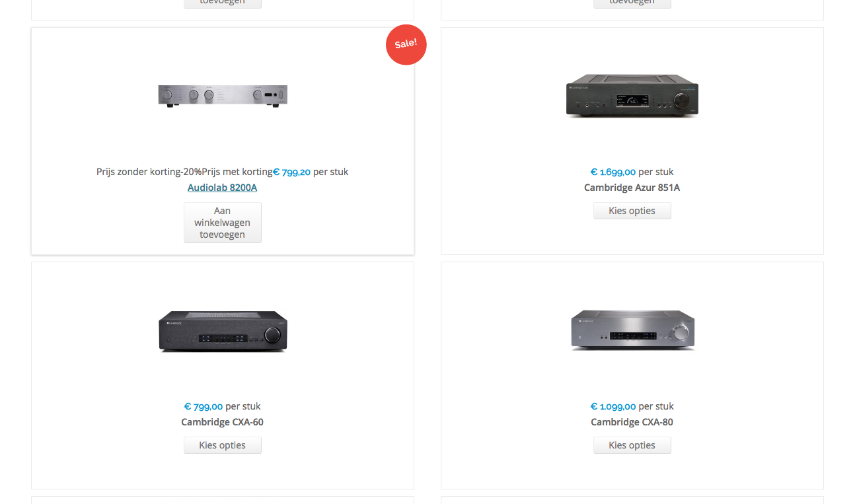Follow the Audiolab 8200A product link

[x=222, y=188]
